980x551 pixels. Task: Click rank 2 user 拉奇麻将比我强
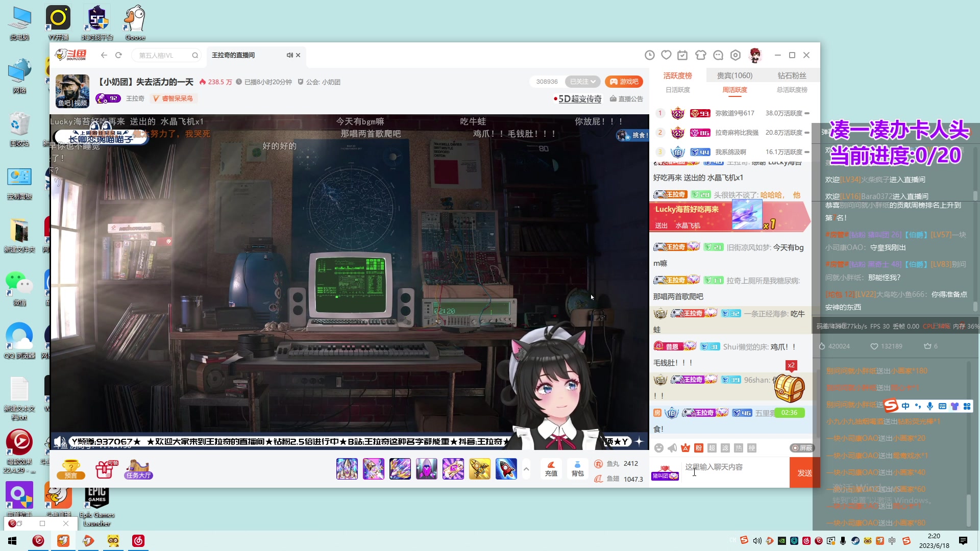point(737,133)
